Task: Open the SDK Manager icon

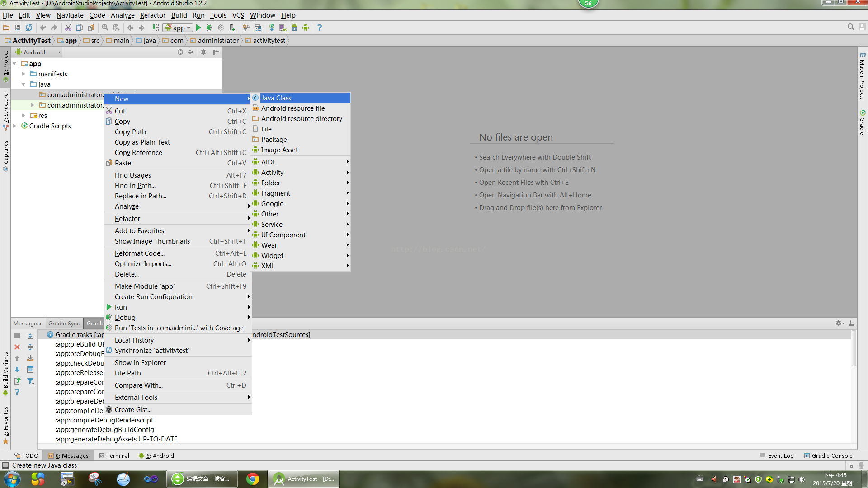Action: click(x=294, y=28)
